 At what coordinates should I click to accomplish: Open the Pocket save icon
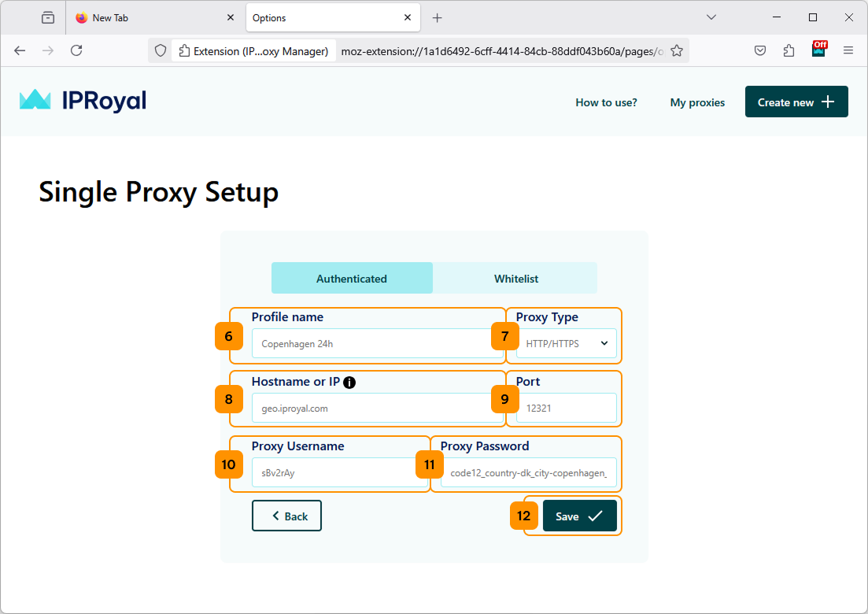tap(760, 51)
